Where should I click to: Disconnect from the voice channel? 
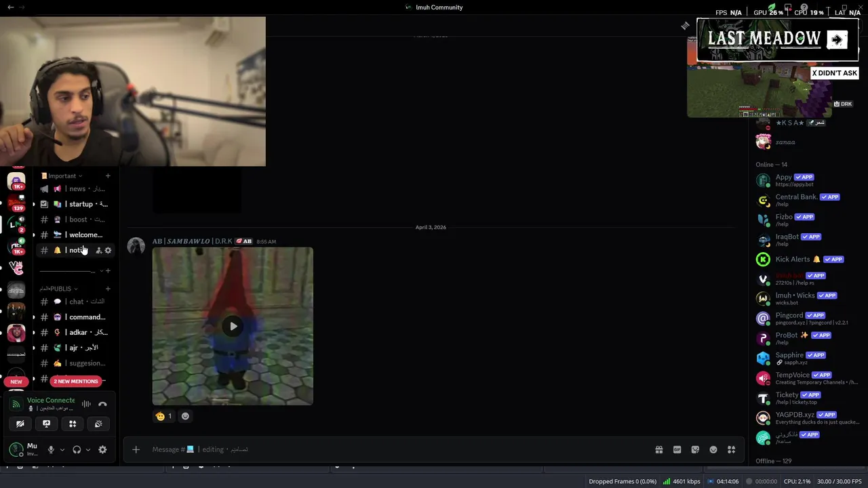pos(102,404)
